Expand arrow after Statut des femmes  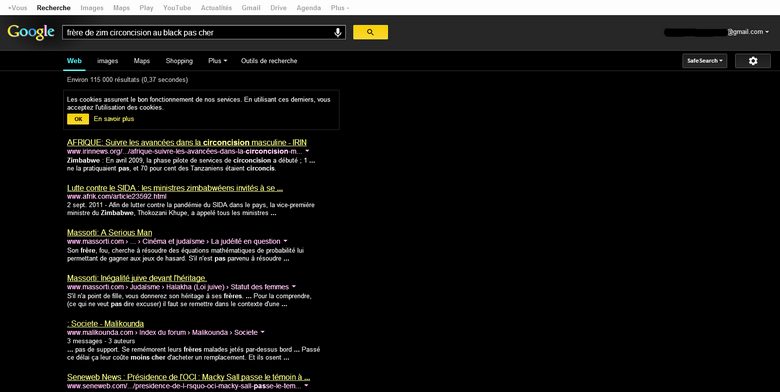293,287
